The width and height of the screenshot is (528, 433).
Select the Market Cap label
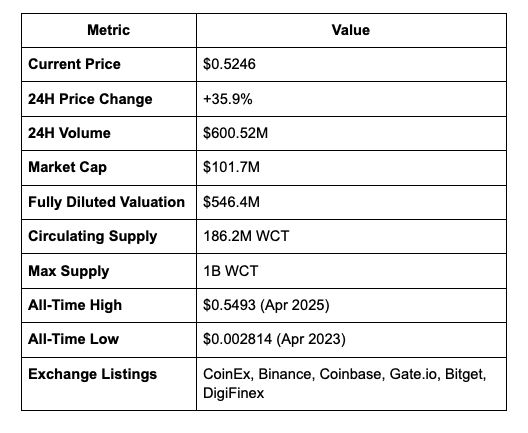pos(67,167)
